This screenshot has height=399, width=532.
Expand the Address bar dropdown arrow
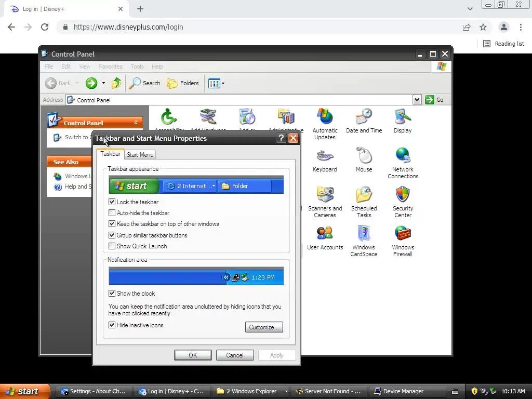(x=417, y=100)
